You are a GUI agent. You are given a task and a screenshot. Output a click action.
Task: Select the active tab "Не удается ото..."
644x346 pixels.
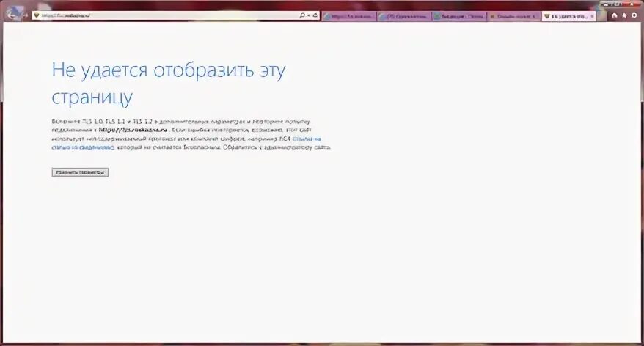click(x=569, y=16)
